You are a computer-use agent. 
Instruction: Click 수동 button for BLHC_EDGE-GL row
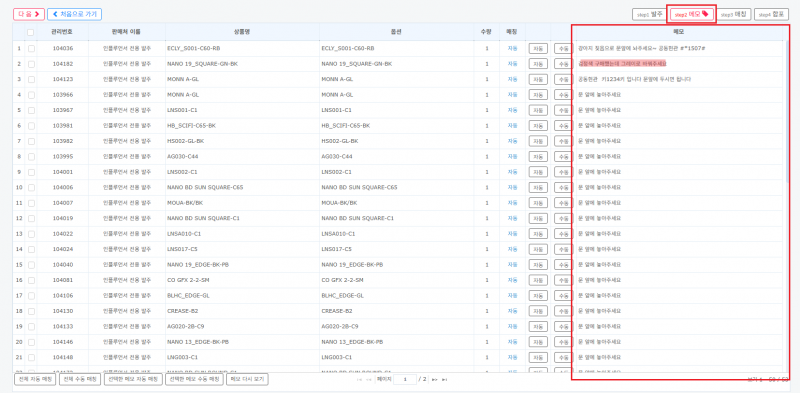(563, 296)
